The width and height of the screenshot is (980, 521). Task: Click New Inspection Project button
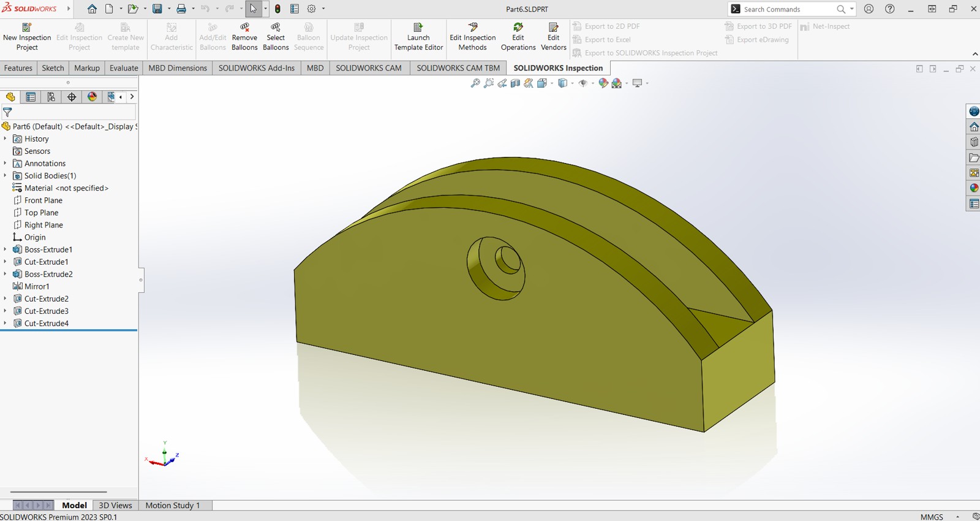tap(27, 37)
